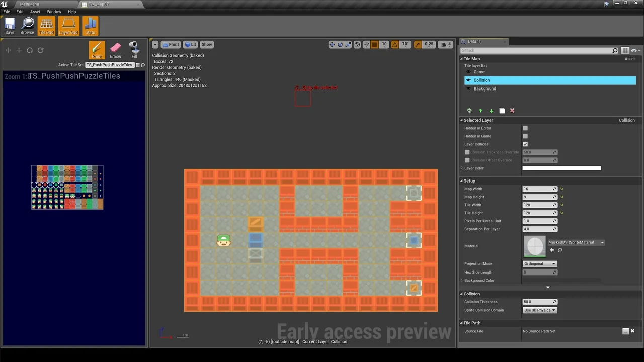Open the Asset menu
644x362 pixels.
point(35,12)
